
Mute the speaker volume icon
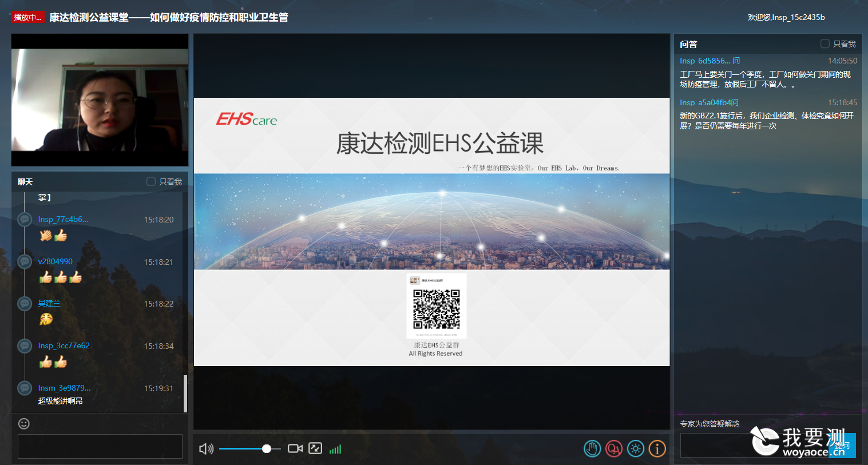(206, 449)
